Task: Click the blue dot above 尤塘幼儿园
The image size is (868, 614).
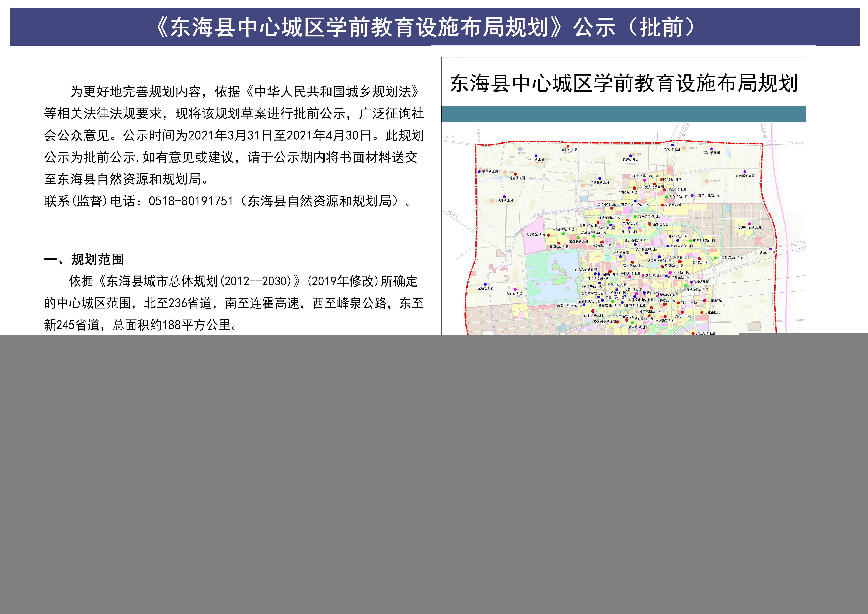Action: 485,284
